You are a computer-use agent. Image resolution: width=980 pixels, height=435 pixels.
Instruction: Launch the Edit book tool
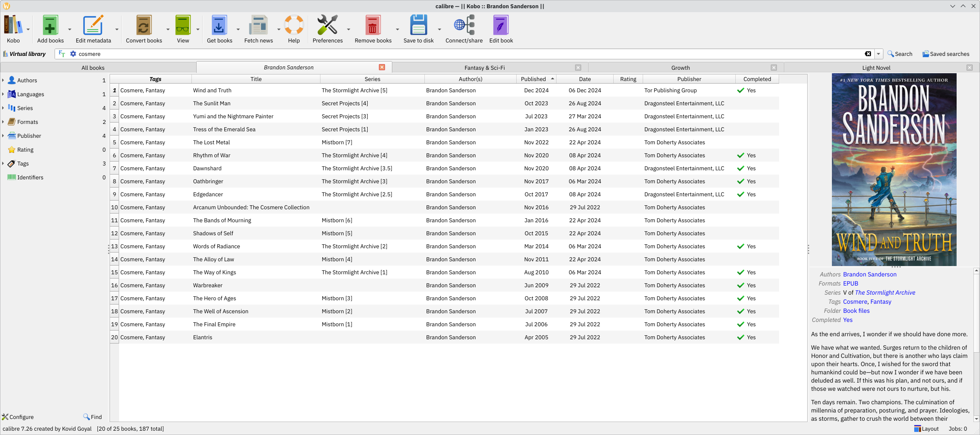tap(501, 25)
